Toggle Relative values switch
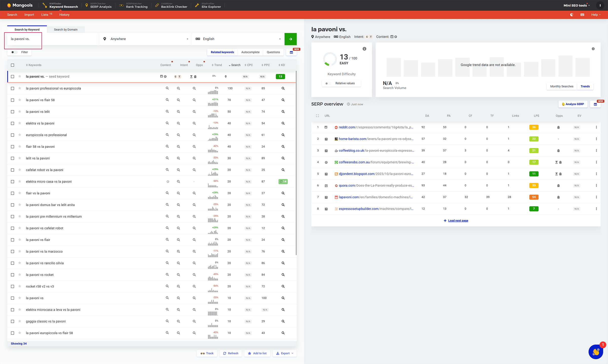Screen dimensions: 608x364 328,83
